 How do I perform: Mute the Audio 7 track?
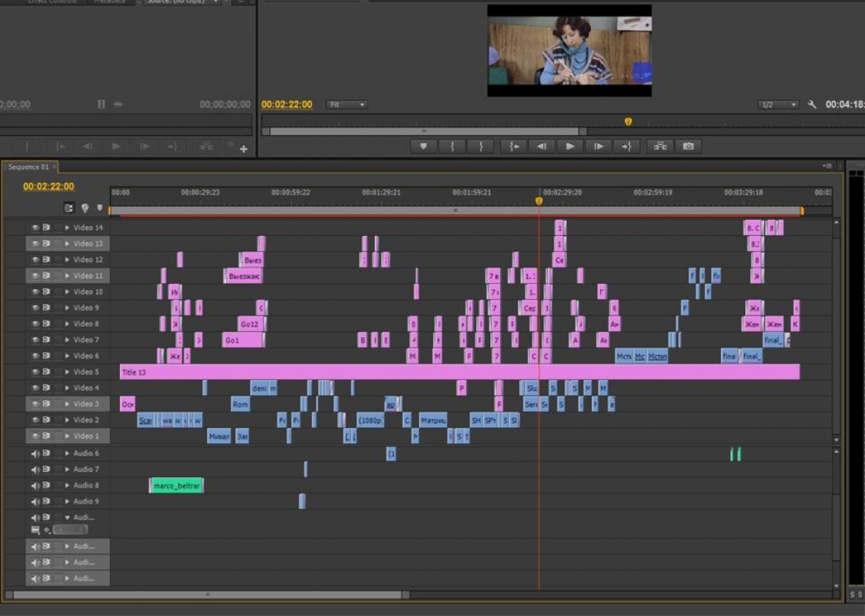[x=36, y=470]
